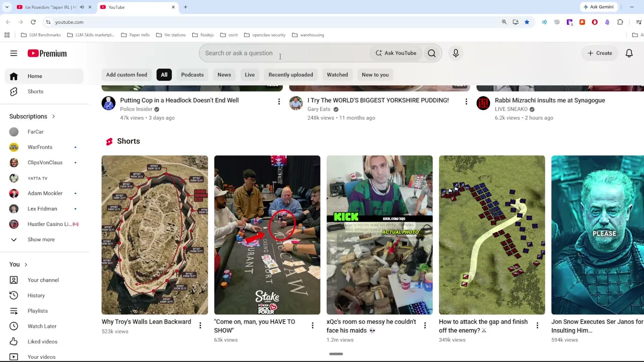Filter the feed by Podcasts

[x=192, y=75]
